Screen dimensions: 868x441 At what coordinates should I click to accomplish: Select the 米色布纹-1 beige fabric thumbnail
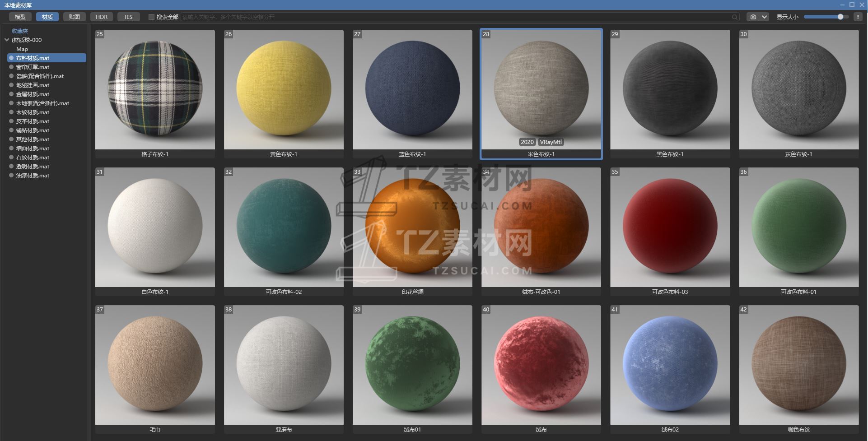tap(541, 89)
